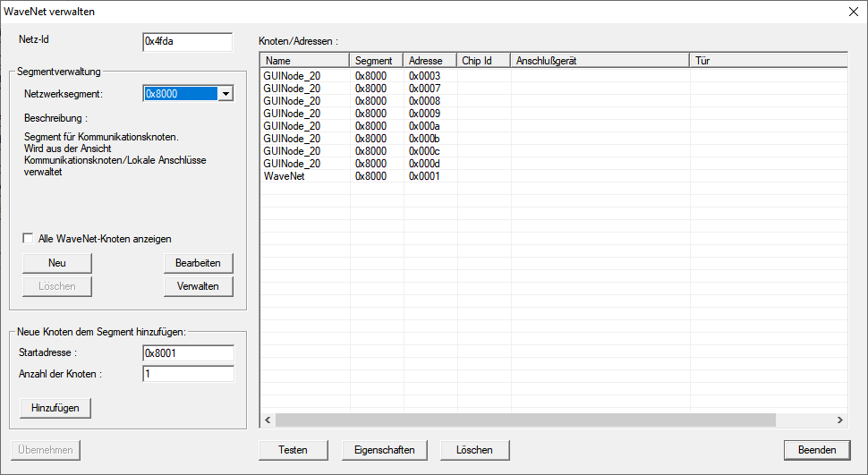
Task: Click into the Netz-Id field
Action: coord(187,42)
